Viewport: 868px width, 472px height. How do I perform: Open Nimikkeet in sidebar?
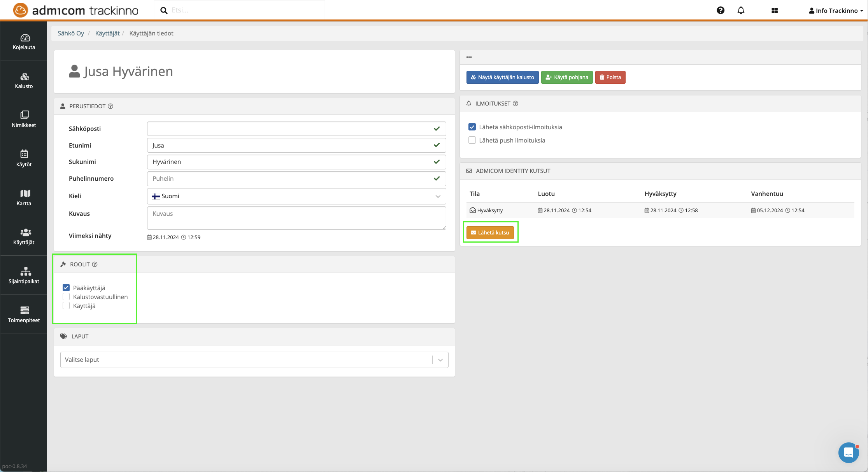24,120
